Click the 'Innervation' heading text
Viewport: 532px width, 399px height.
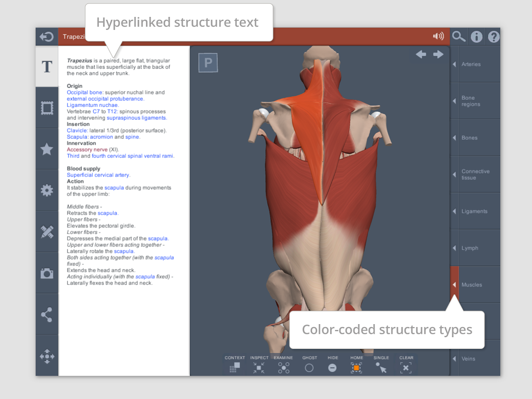(x=81, y=143)
